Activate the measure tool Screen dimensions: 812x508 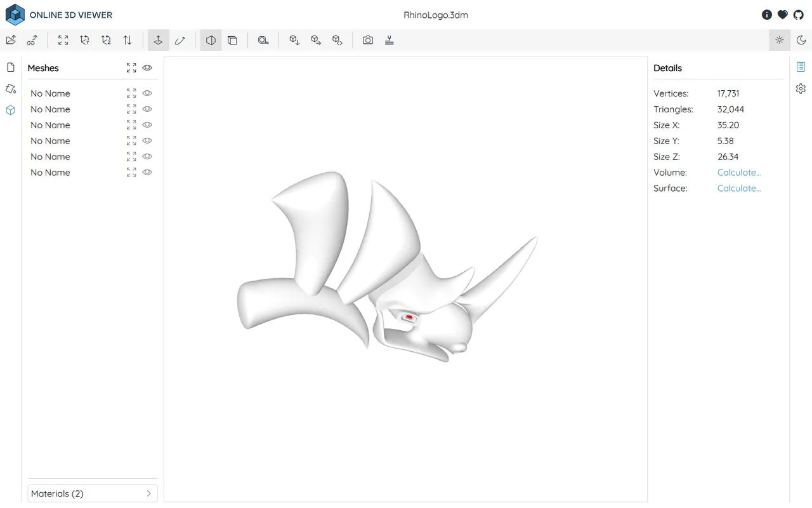click(263, 40)
